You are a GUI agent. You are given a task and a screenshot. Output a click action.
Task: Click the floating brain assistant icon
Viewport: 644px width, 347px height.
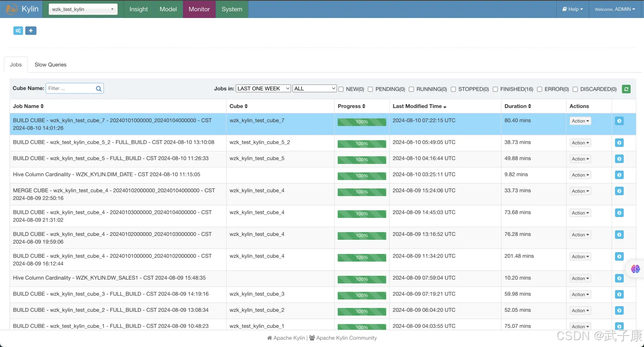(635, 269)
